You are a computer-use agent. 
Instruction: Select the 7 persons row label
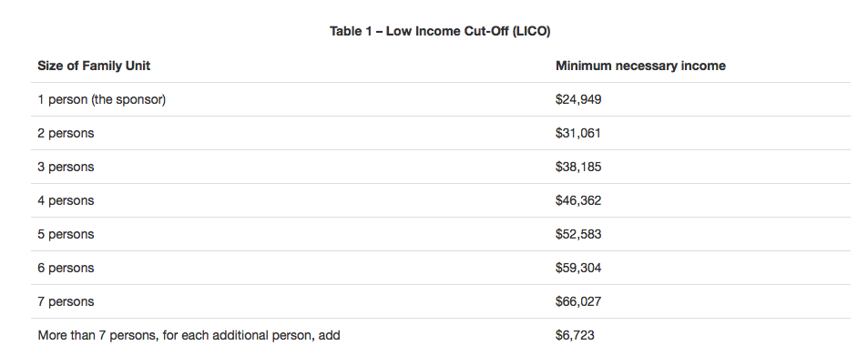click(x=66, y=302)
